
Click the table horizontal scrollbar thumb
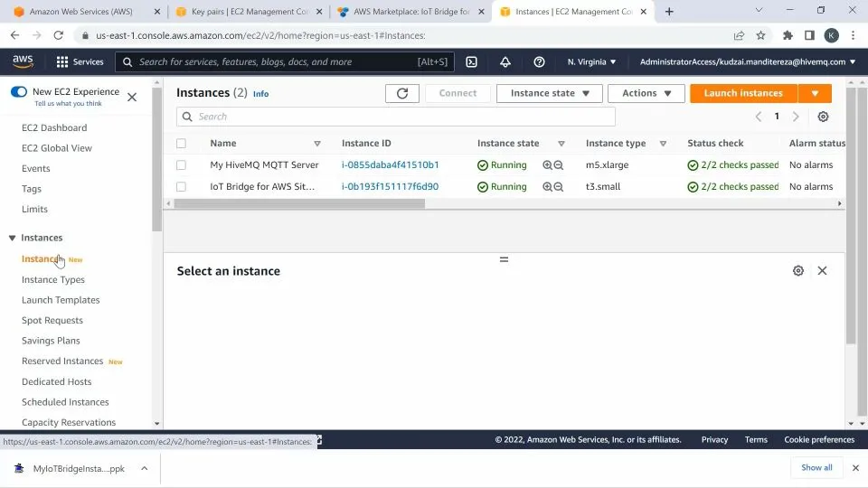tap(299, 203)
